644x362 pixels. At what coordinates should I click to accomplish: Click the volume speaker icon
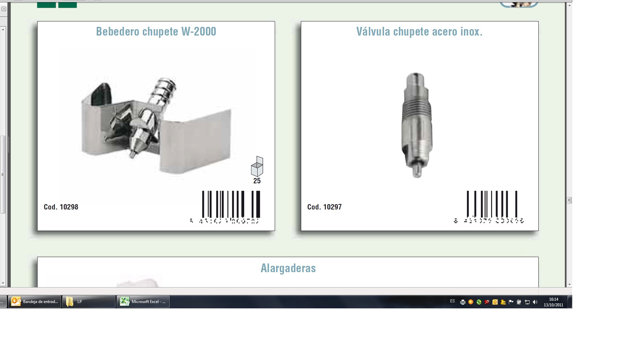pos(535,302)
